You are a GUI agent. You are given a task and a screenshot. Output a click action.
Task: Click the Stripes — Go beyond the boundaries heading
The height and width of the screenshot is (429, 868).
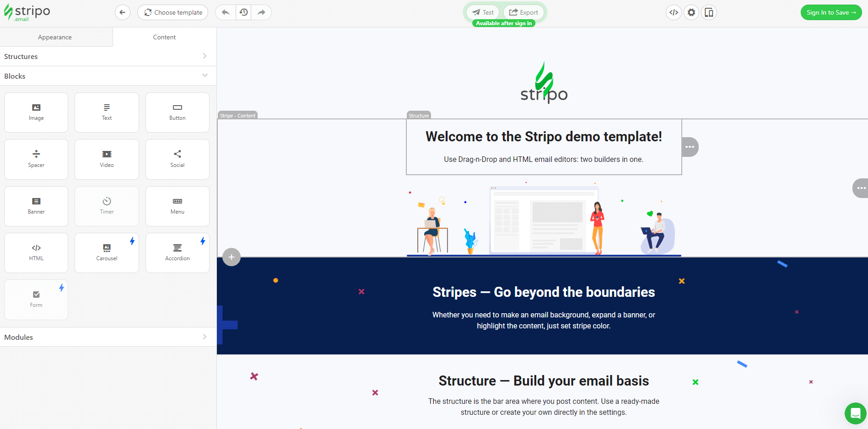[544, 292]
